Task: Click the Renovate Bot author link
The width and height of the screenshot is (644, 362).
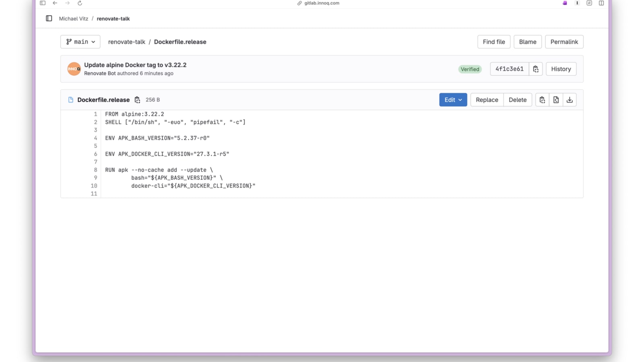Action: point(100,73)
